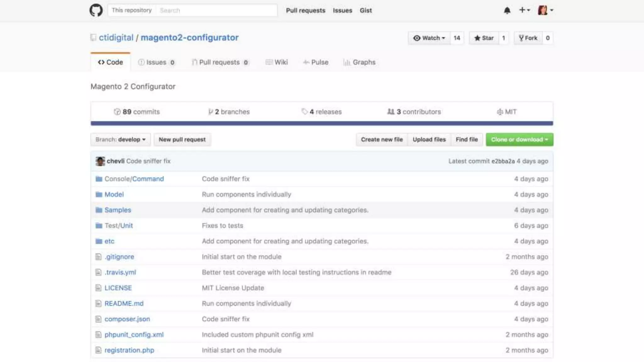644x362 pixels.
Task: Open the Clone or download dropdown
Action: [x=519, y=140]
